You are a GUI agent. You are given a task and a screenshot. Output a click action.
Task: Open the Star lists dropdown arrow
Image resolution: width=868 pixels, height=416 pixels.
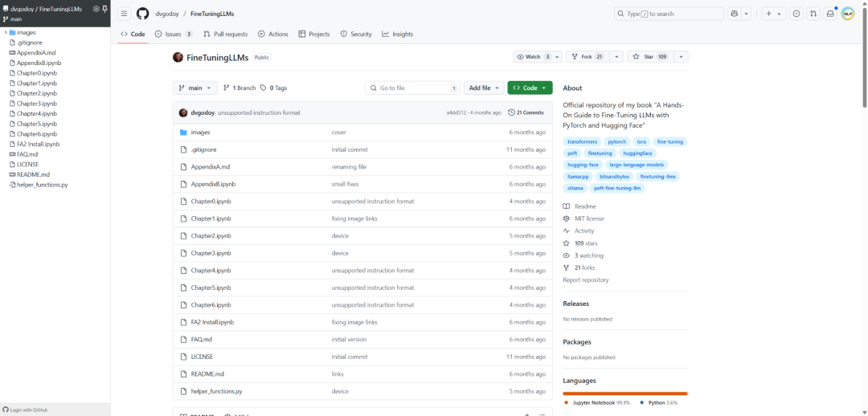682,56
